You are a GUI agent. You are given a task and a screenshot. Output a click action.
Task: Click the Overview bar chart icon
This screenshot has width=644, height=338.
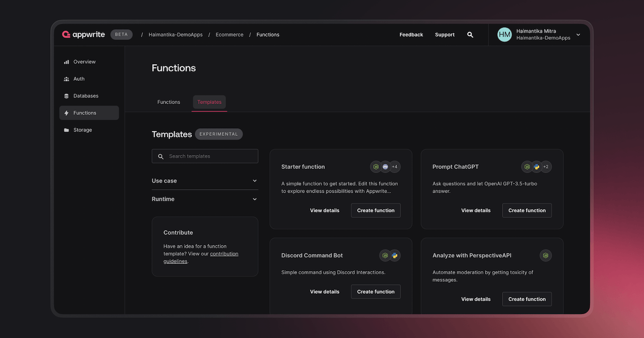(66, 62)
